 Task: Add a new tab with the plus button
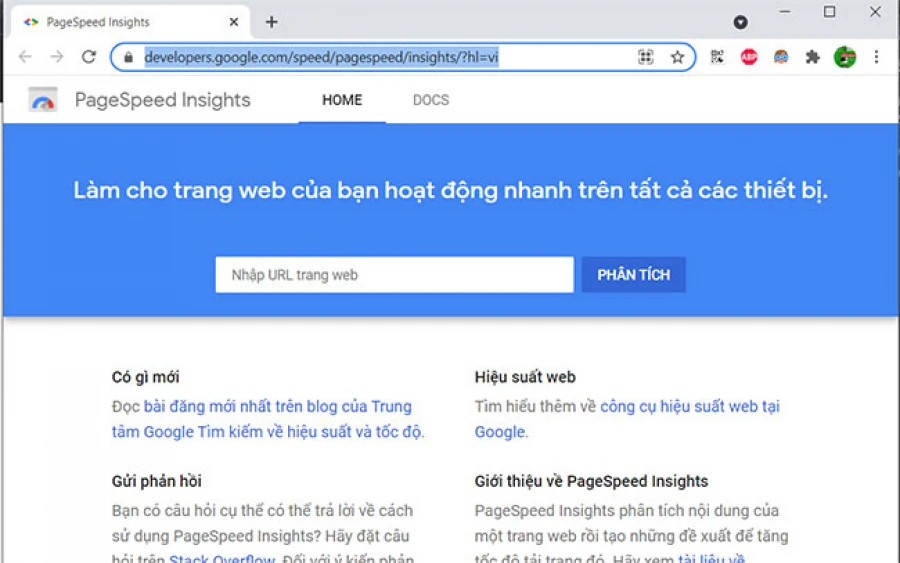point(271,22)
